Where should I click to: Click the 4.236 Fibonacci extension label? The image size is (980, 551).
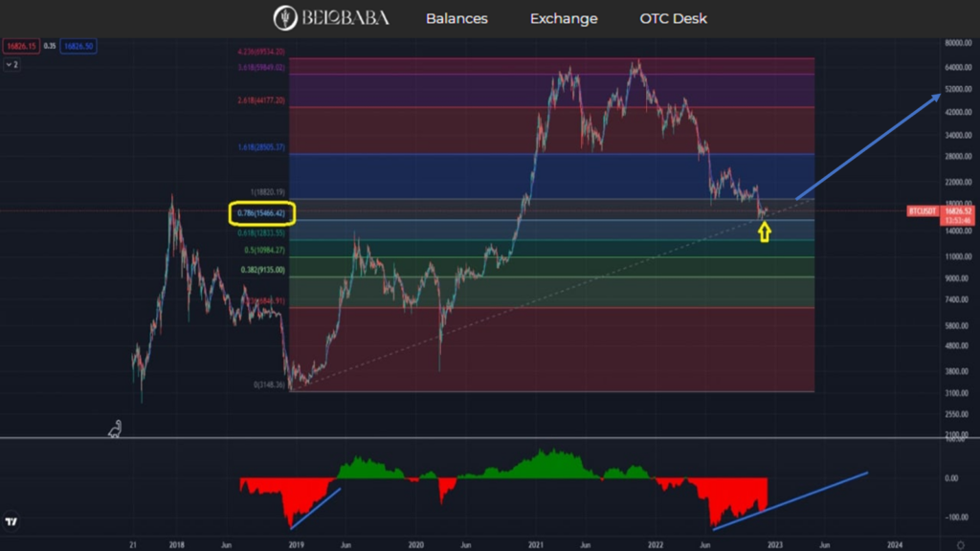[260, 52]
